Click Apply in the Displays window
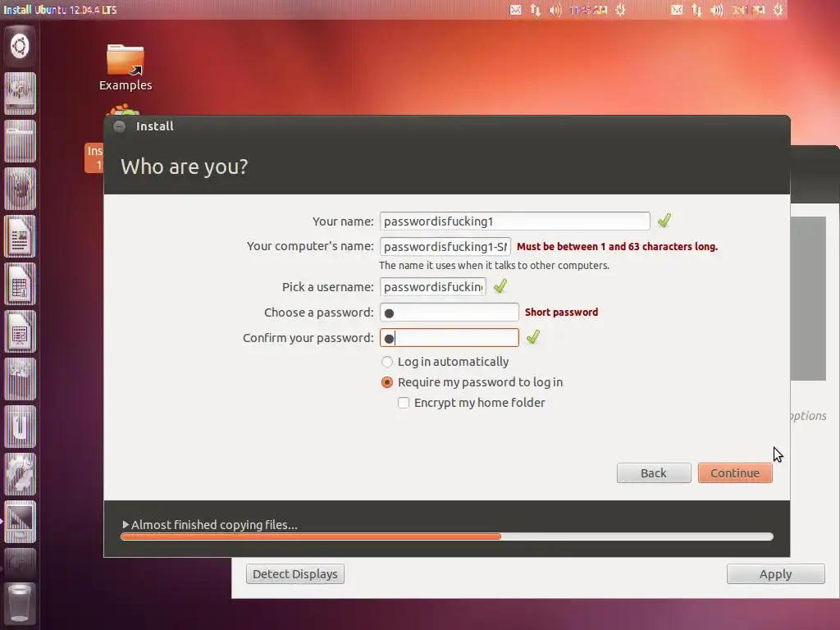 point(776,573)
